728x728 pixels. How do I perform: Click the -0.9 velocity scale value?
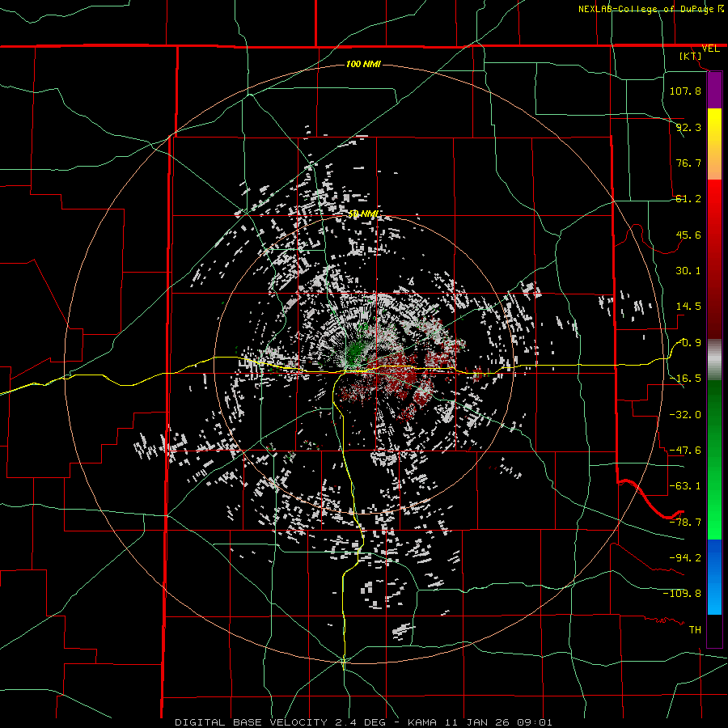[688, 343]
